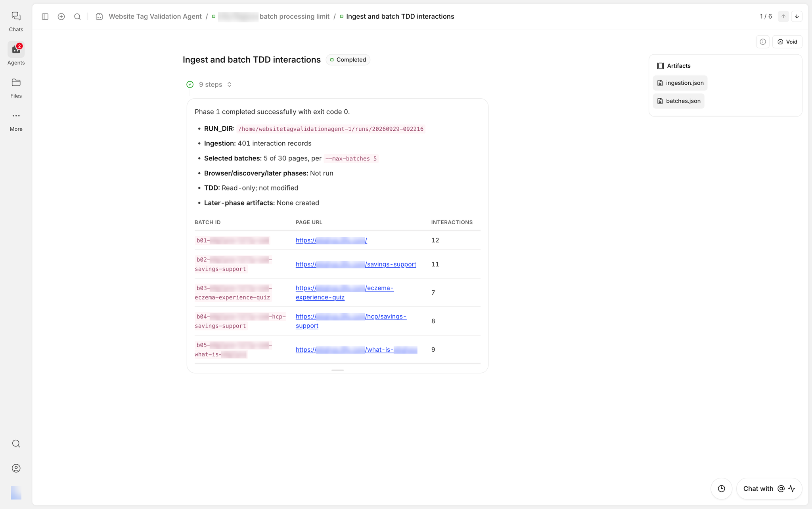Open Website Tag Validation Agent breadcrumb

click(155, 17)
